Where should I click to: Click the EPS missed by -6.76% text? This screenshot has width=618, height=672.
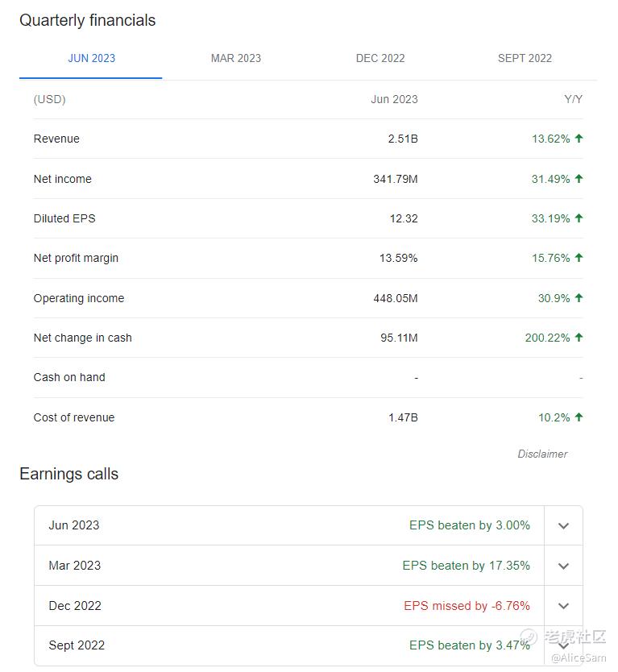pos(467,606)
